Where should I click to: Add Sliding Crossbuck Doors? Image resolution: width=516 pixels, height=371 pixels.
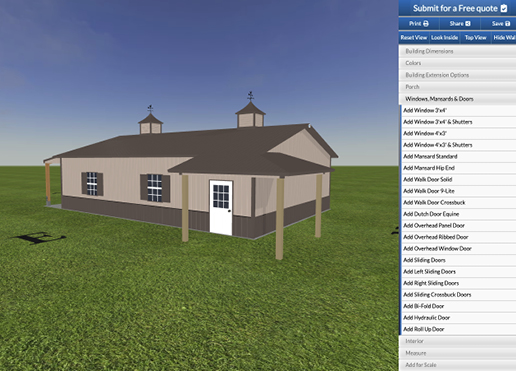(458, 295)
